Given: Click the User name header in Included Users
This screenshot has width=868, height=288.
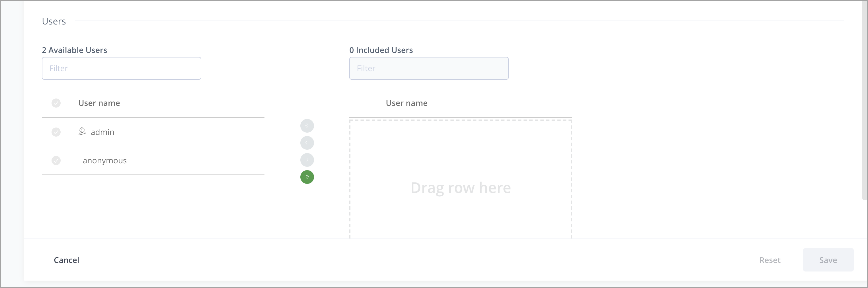Looking at the screenshot, I should click(x=406, y=103).
